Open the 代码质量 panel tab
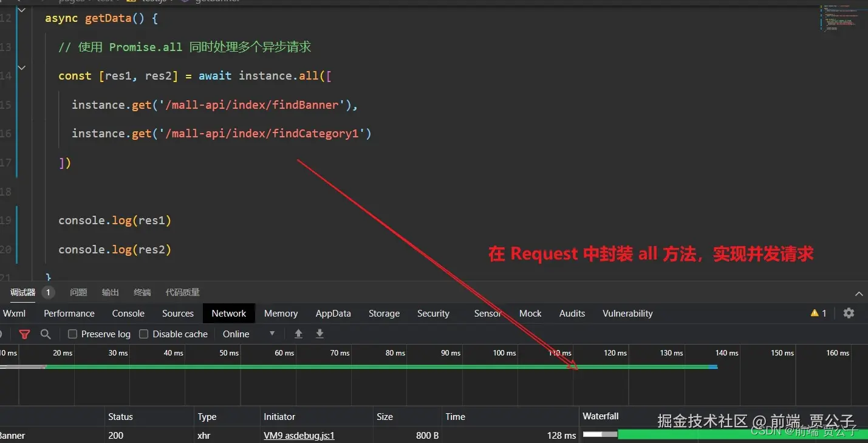 (182, 292)
